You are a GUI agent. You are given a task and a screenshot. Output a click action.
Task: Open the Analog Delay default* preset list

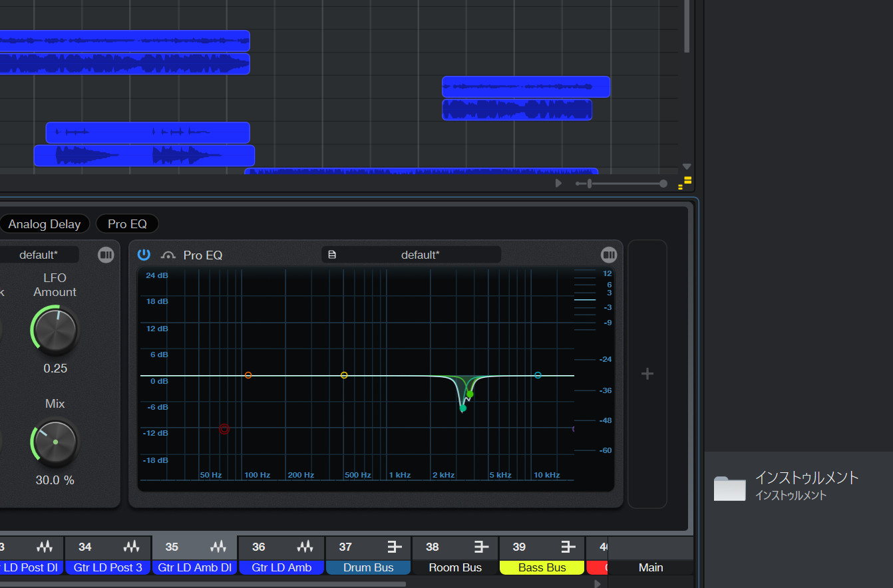pyautogui.click(x=38, y=255)
